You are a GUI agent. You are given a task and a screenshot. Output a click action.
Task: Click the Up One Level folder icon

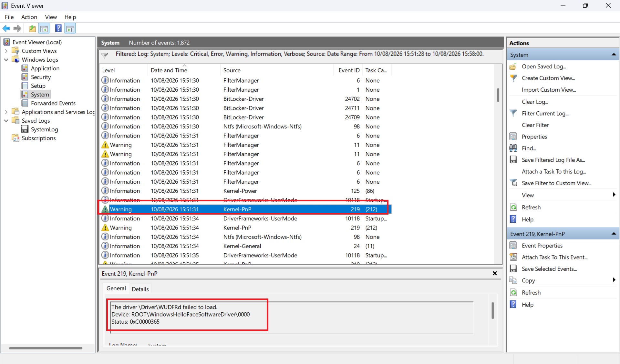[32, 29]
